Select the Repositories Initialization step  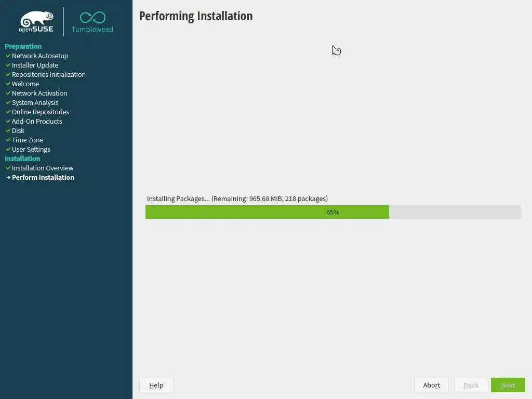click(x=48, y=74)
